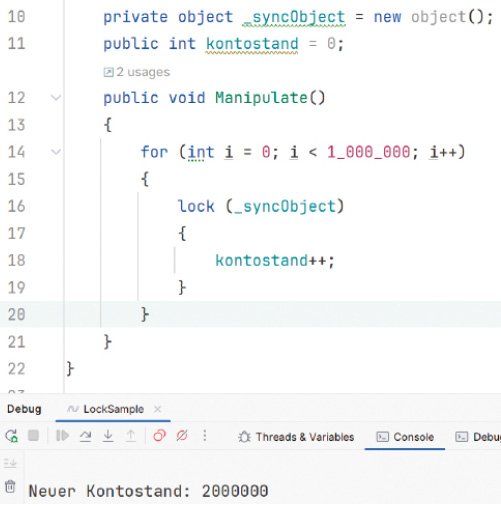The width and height of the screenshot is (501, 506).
Task: Step over the current line
Action: click(x=86, y=436)
